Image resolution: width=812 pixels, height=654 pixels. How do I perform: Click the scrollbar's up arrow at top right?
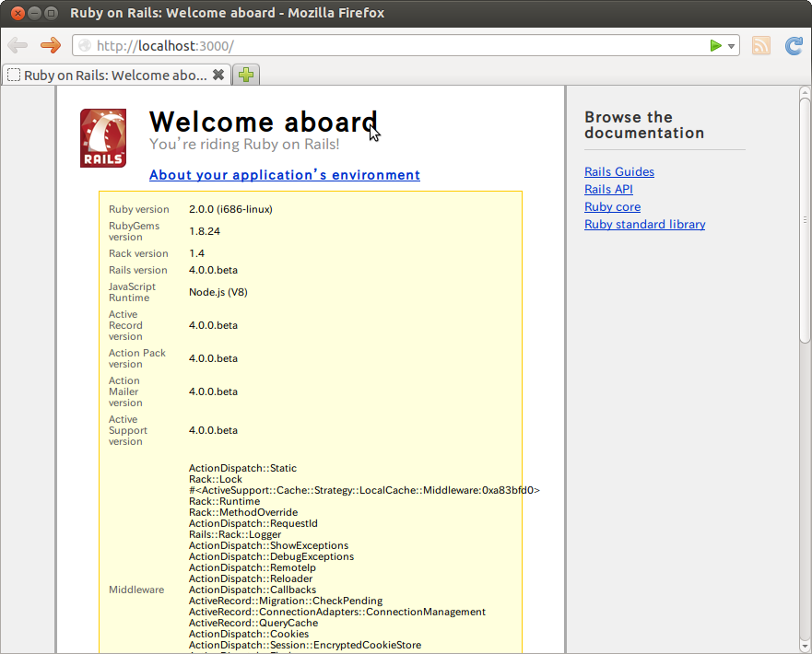tap(805, 91)
